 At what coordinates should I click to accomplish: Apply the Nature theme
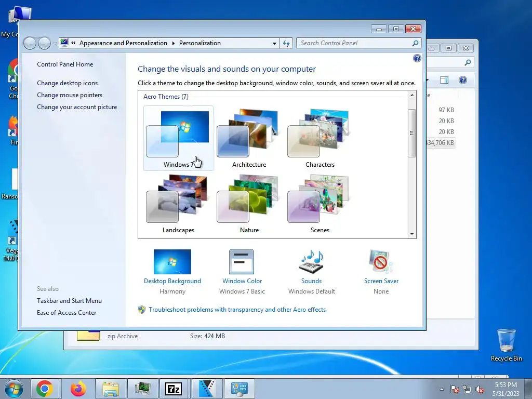(249, 204)
